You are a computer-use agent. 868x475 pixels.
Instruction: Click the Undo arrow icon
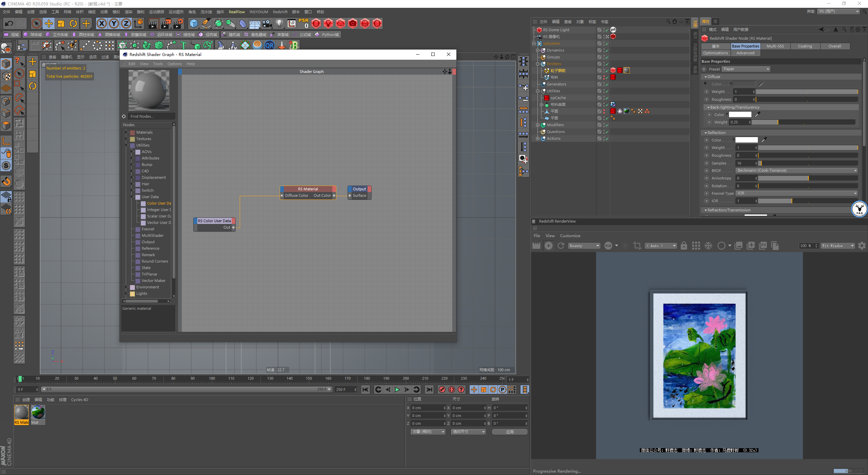[x=9, y=23]
